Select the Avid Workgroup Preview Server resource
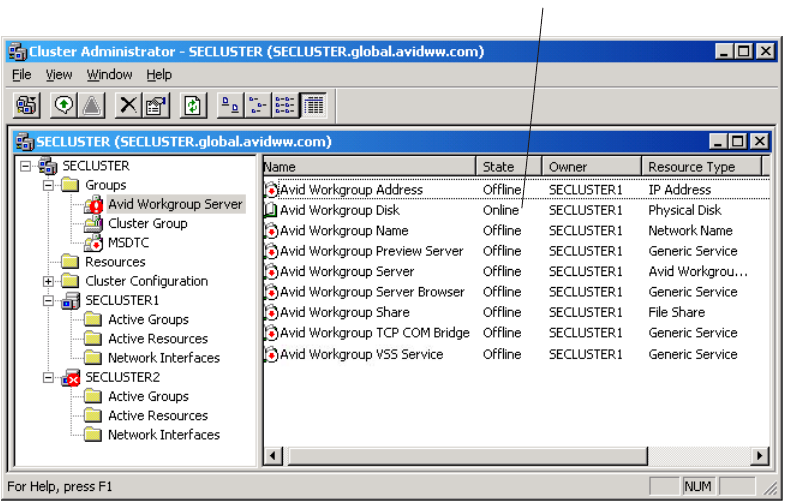This screenshot has height=503, width=785. 371,251
